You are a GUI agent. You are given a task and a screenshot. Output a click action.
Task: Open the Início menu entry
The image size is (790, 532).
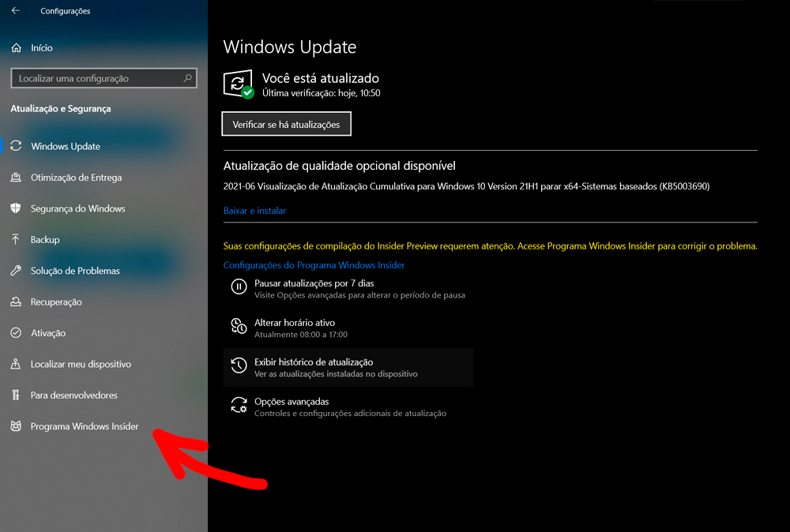click(41, 48)
